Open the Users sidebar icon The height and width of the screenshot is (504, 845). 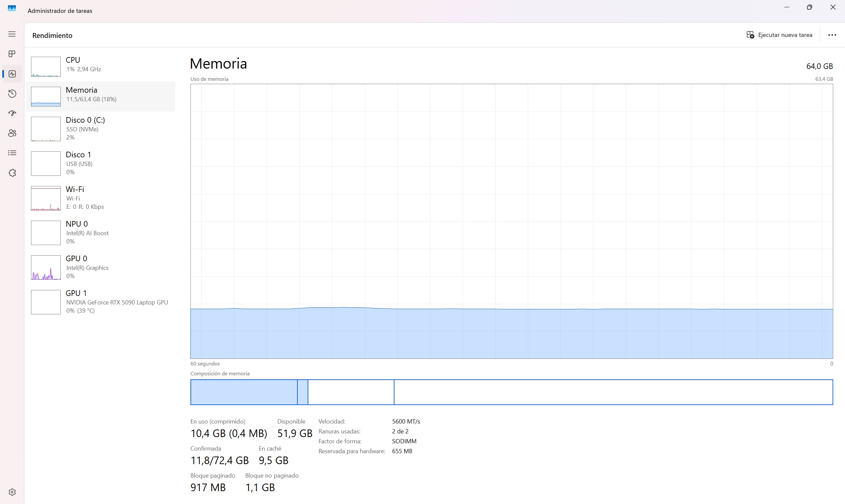[x=12, y=133]
